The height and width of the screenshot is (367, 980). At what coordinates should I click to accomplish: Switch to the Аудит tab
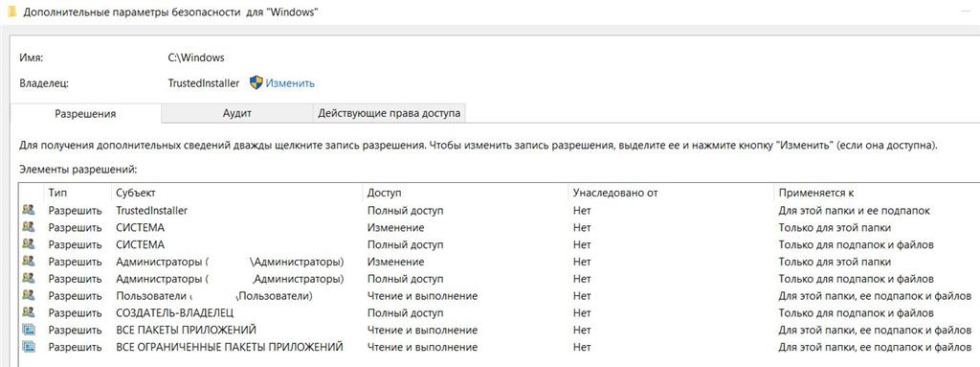[237, 113]
